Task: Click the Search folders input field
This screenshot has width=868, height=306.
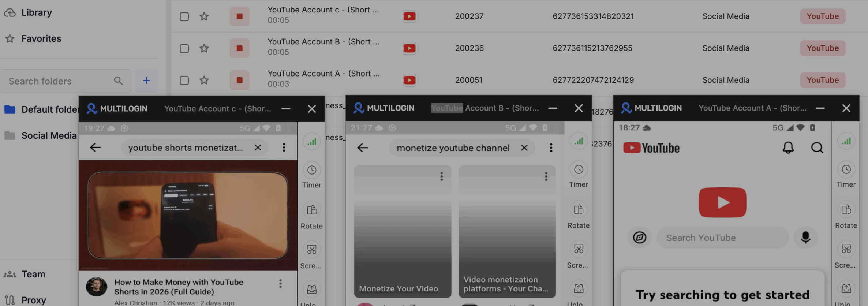Action: tap(66, 81)
